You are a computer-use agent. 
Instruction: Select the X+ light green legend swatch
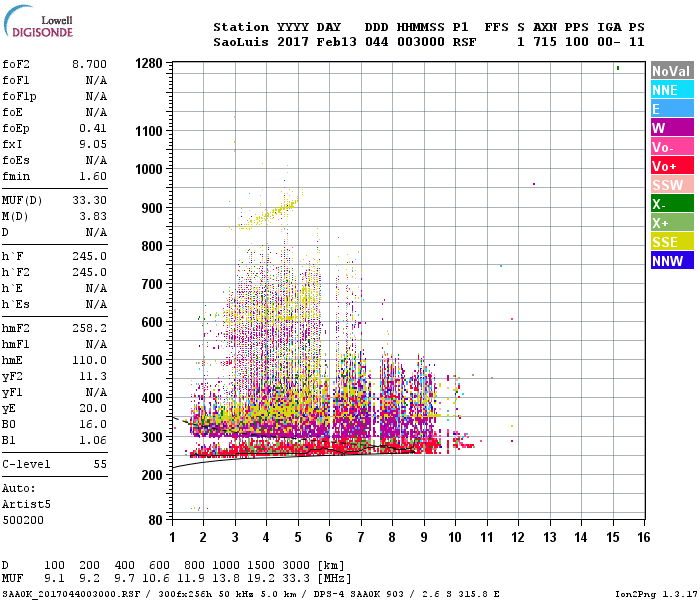[672, 223]
